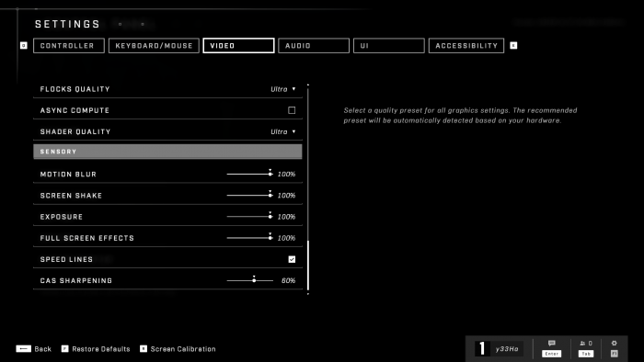Screen dimensions: 644x362
Task: Click the gear icon in the bottom bar
Action: click(x=614, y=343)
